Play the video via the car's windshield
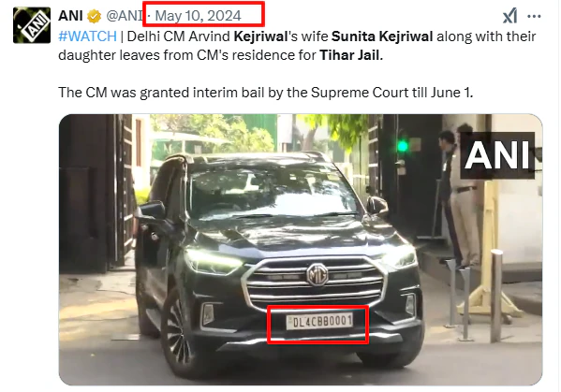This screenshot has width=561, height=392. 272,193
